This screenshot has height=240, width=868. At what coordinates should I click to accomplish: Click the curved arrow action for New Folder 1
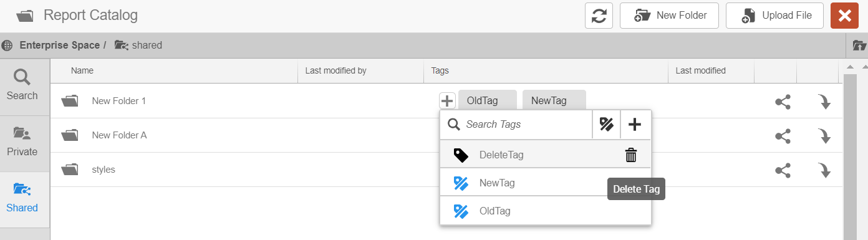(824, 102)
